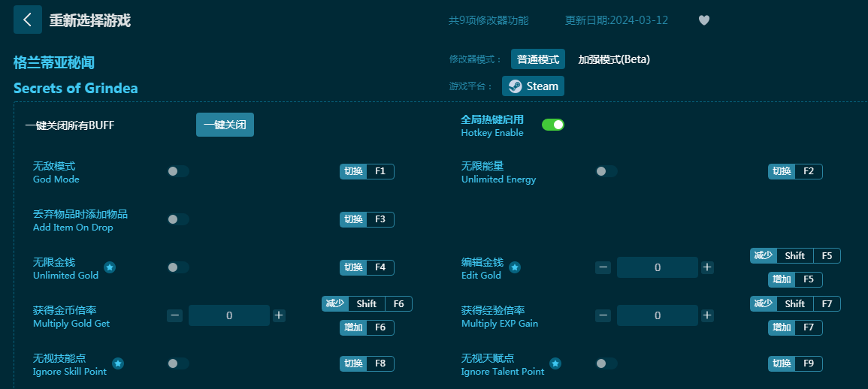Screen dimensions: 868x389
Task: Click the Secrets of Grindea title
Action: [76, 88]
